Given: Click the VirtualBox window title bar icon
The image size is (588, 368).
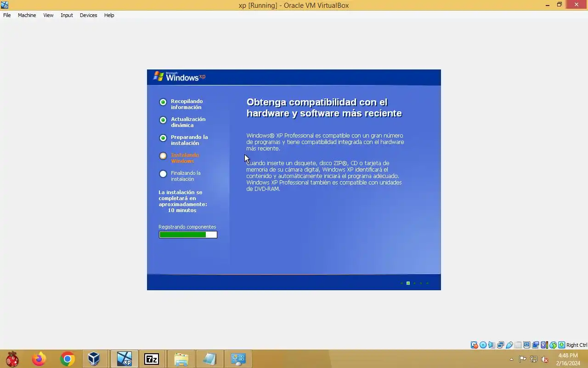Looking at the screenshot, I should [x=5, y=5].
